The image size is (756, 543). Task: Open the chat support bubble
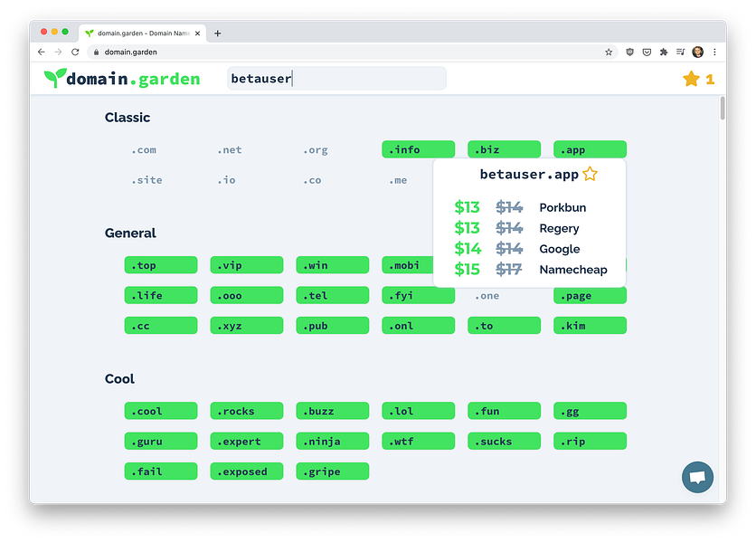(697, 477)
